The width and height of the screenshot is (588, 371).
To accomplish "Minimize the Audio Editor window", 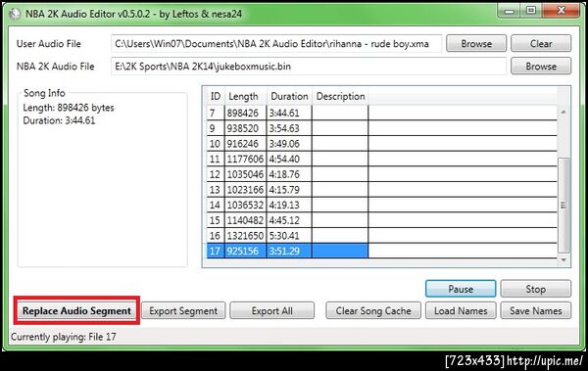I will 510,11.
